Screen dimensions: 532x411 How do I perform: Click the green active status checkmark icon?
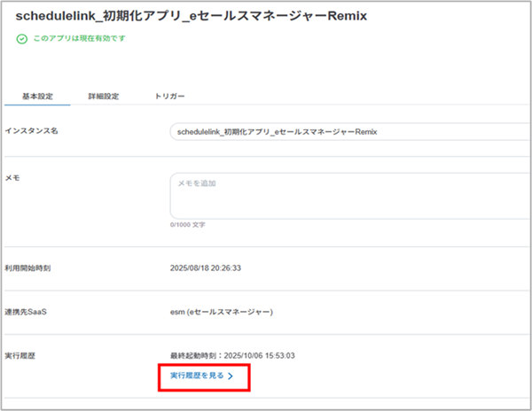pos(21,39)
